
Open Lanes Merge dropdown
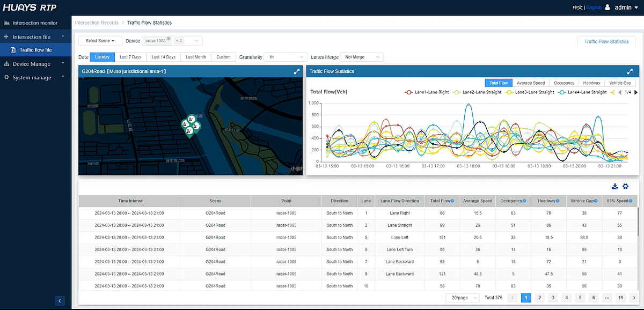tap(362, 57)
